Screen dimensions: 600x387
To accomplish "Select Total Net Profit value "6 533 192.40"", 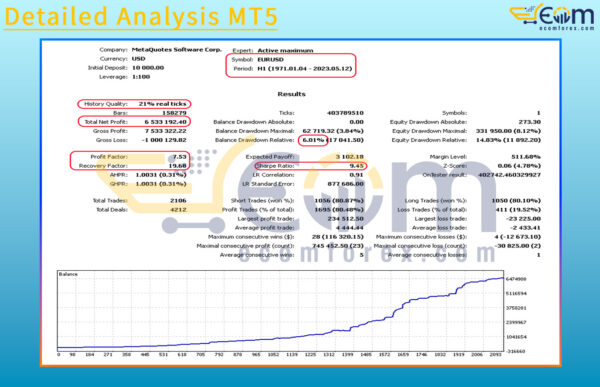I will pos(165,122).
